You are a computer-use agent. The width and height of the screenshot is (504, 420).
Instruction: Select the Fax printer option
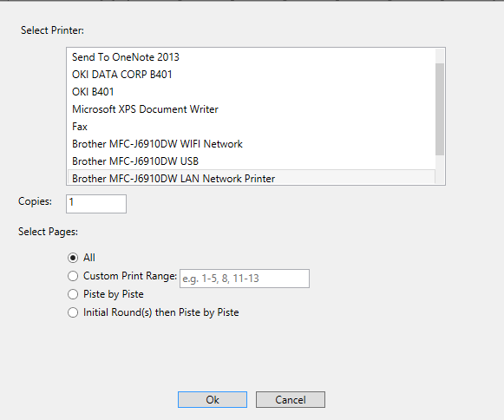[x=252, y=127]
